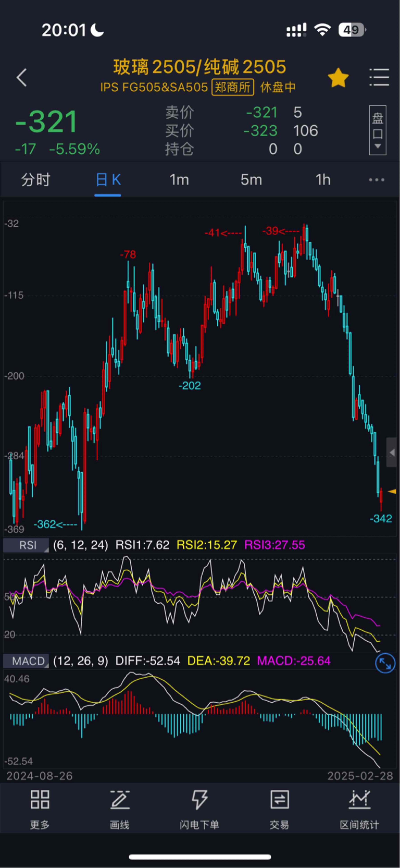
Task: Open the RSI indicator selector
Action: pyautogui.click(x=26, y=545)
